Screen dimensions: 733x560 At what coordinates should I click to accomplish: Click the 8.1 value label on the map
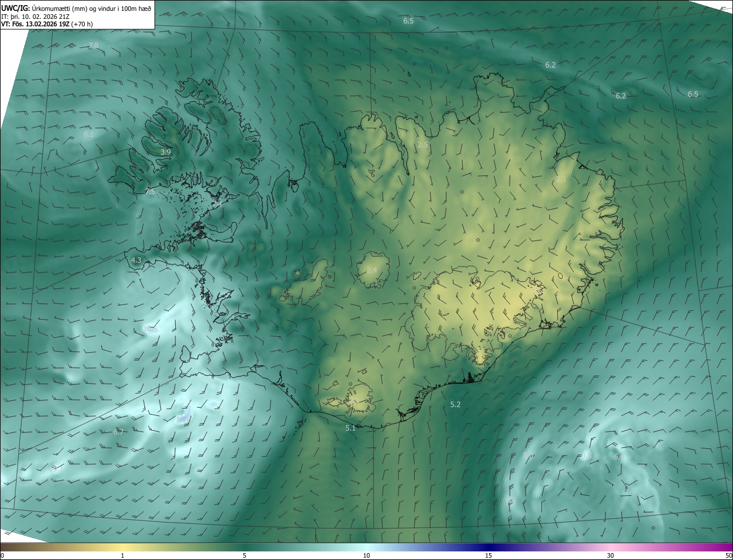pyautogui.click(x=89, y=135)
